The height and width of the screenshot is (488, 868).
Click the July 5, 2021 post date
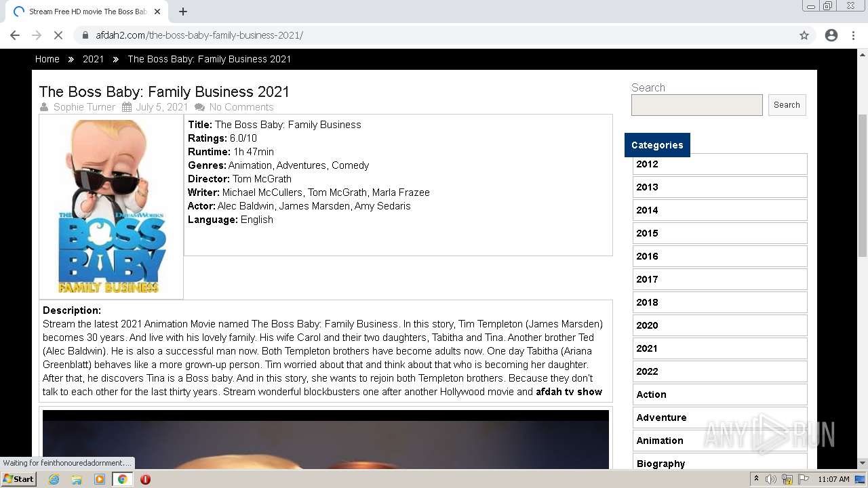click(162, 107)
